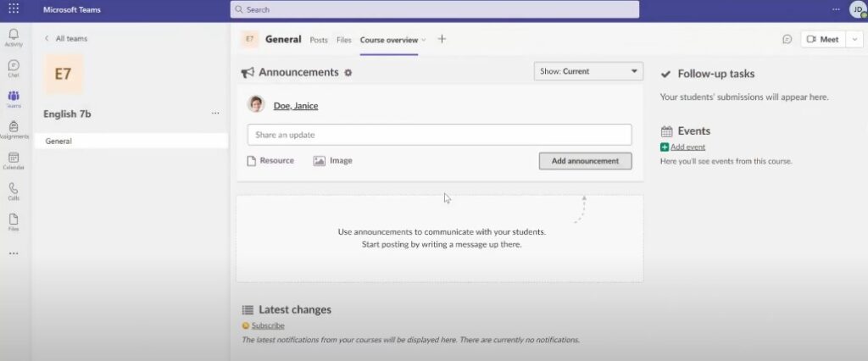This screenshot has width=868, height=361.
Task: Open Announcements settings gear
Action: click(x=348, y=73)
